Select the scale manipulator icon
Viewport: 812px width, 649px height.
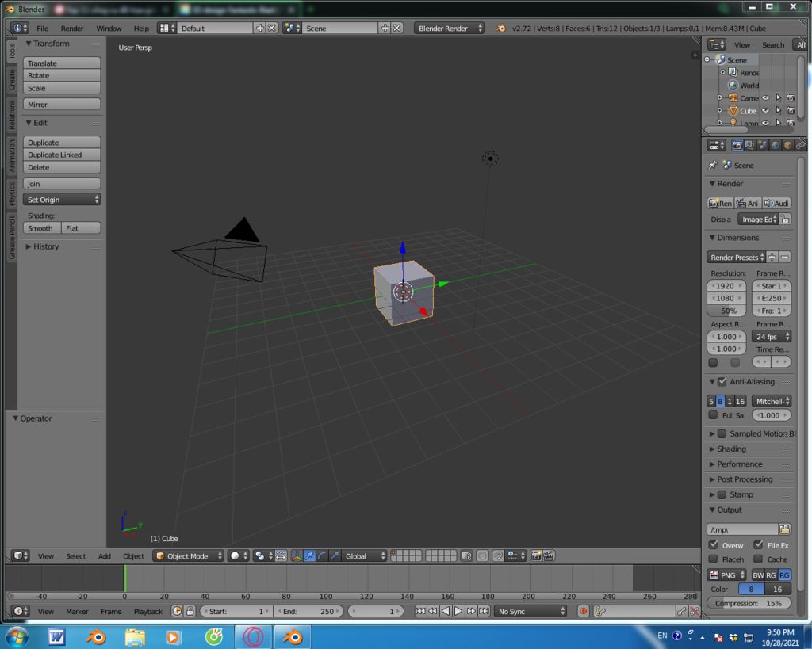(x=335, y=555)
